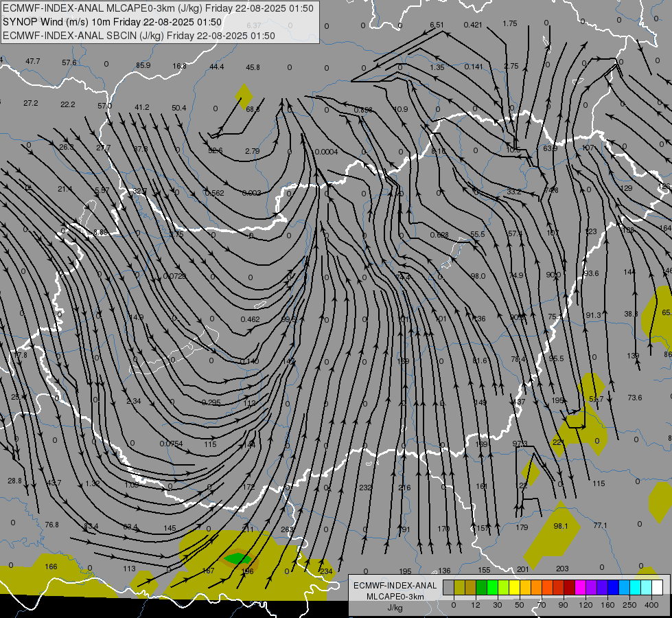Image resolution: width=672 pixels, height=618 pixels.
Task: Click the map value '47.7'
Action: (33, 61)
